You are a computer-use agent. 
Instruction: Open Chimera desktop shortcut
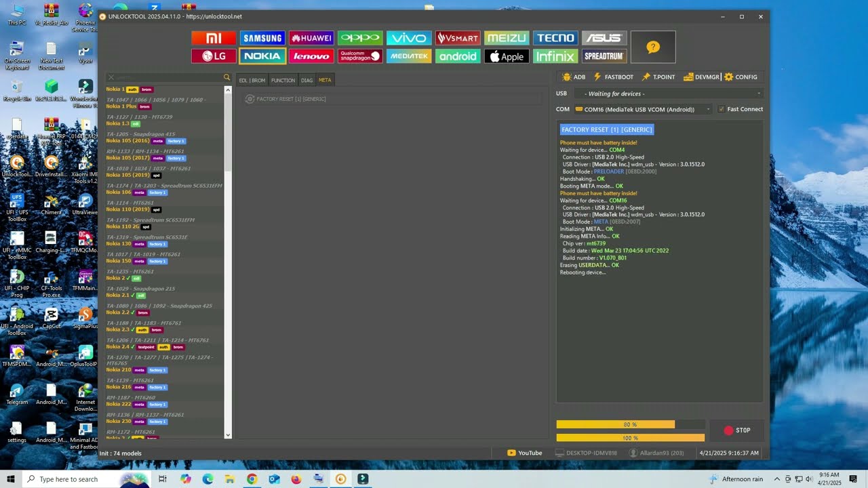point(51,204)
